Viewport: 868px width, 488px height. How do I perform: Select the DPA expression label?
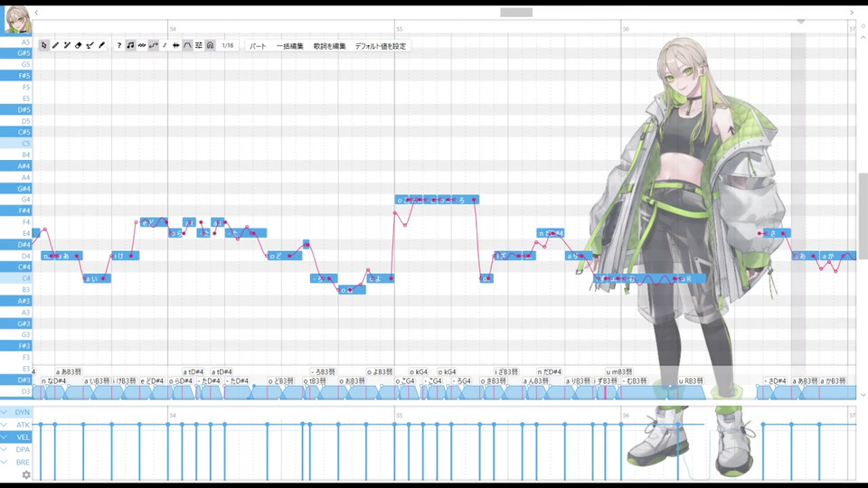coord(23,449)
